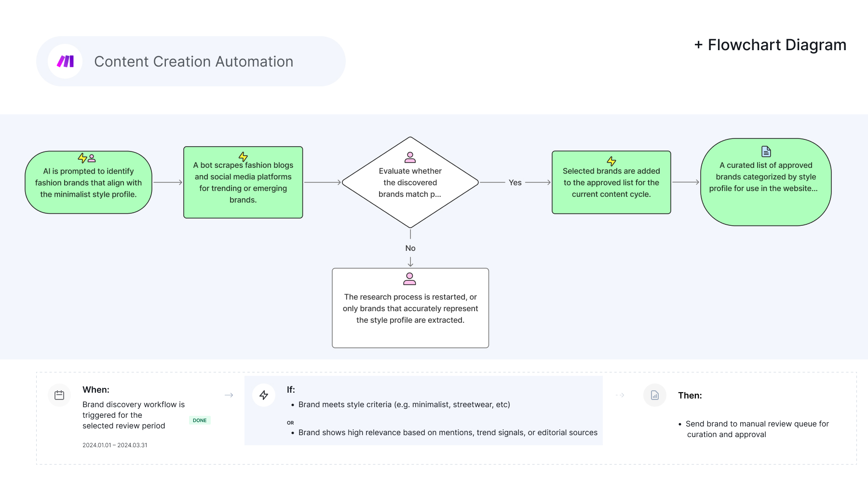
Task: Click the Brand meets style criteria condition
Action: tap(404, 404)
